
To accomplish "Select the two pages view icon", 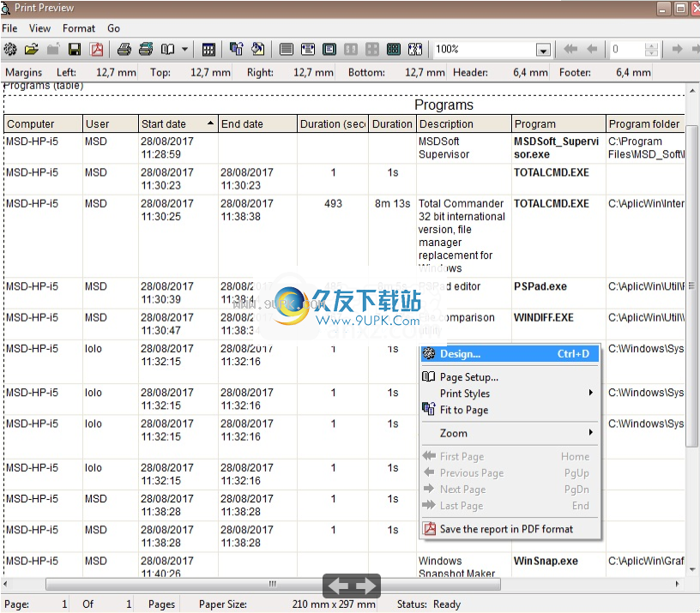I will click(x=351, y=49).
